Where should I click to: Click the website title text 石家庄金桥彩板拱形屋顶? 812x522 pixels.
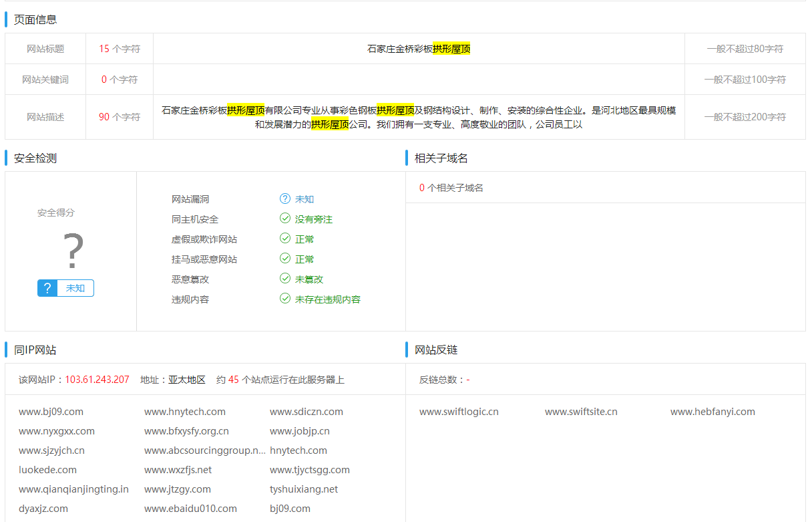419,49
